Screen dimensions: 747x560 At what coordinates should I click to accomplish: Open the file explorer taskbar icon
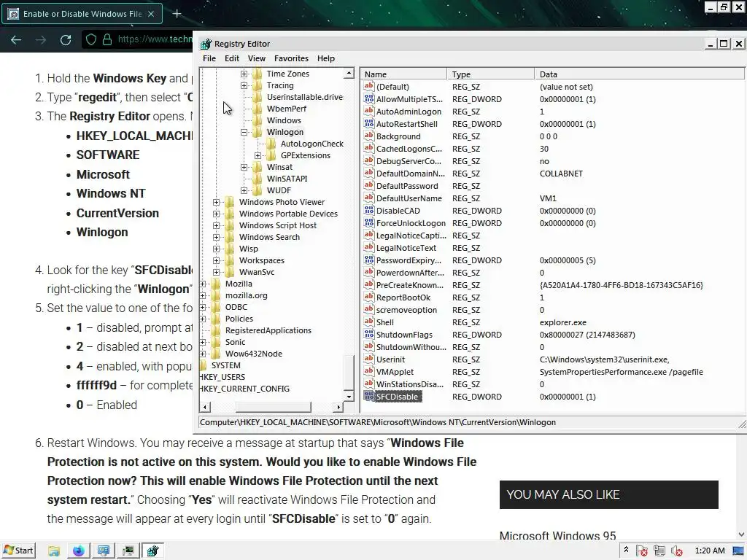pos(54,551)
